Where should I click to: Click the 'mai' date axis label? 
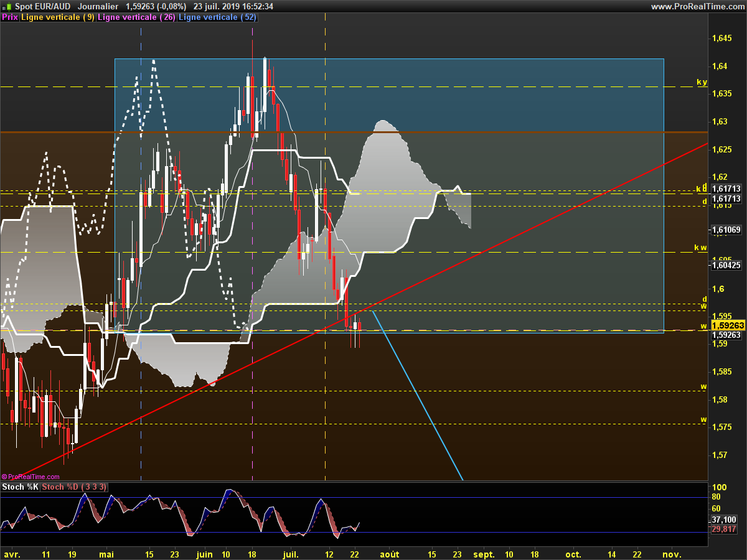[x=107, y=554]
